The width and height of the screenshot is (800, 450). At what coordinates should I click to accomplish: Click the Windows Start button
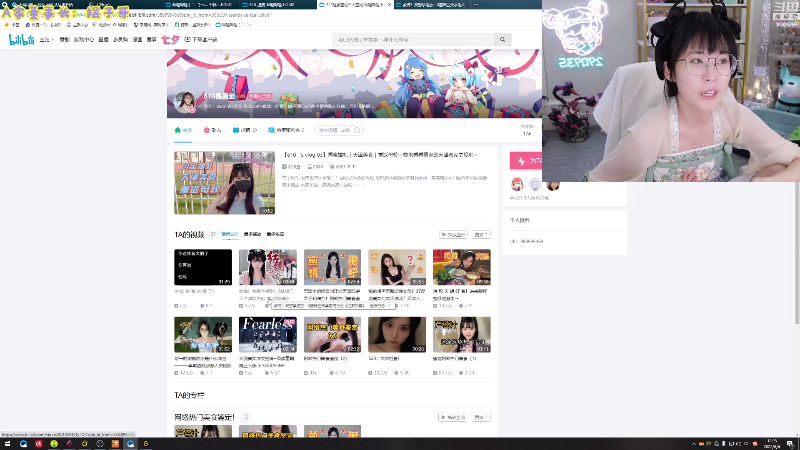tap(7, 444)
